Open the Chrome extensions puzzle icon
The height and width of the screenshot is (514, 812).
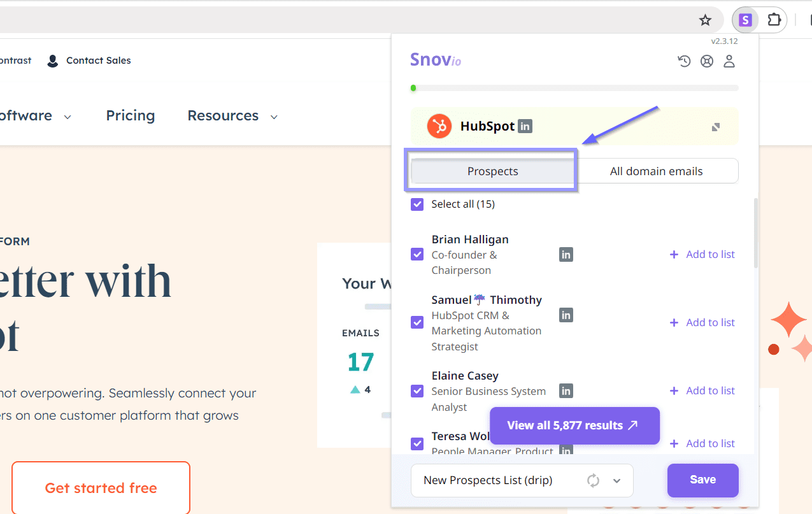[774, 20]
